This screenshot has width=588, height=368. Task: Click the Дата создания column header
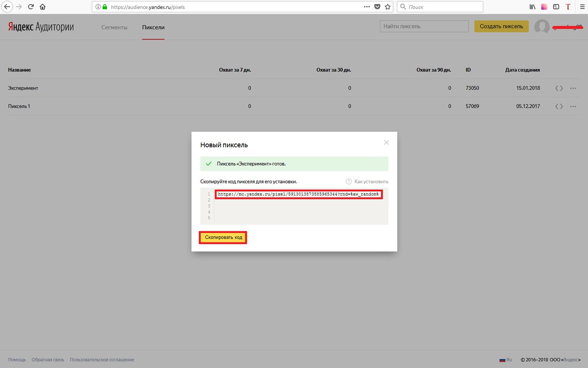tap(523, 70)
